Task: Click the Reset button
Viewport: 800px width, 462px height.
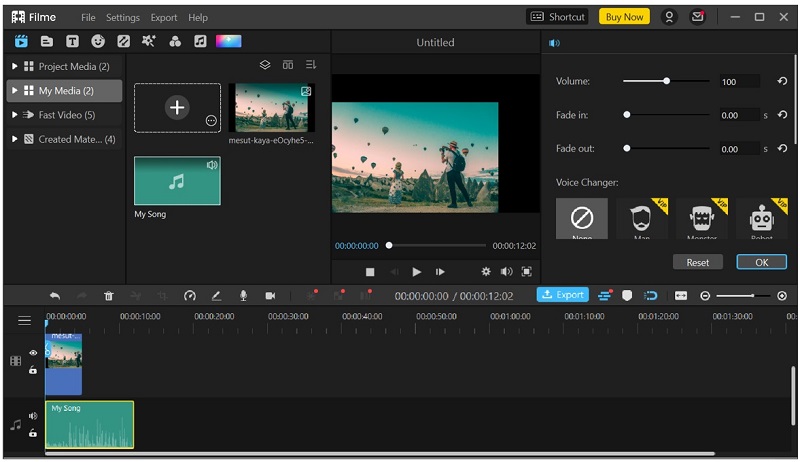Action: tap(697, 262)
